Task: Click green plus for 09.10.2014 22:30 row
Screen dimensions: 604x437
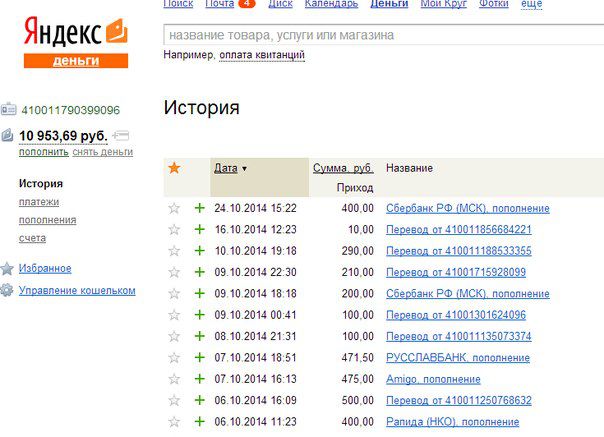Action: (x=200, y=272)
